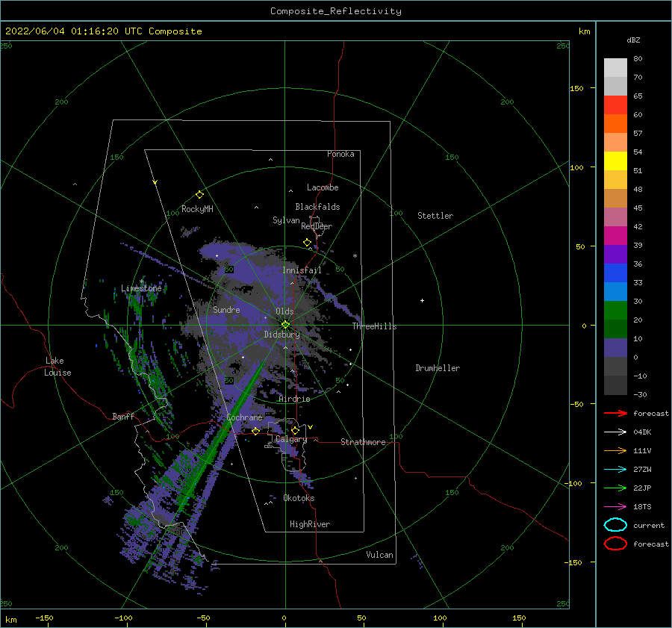Screen dimensions: 672x628
Task: Click the Stettler city label
Action: 435,216
